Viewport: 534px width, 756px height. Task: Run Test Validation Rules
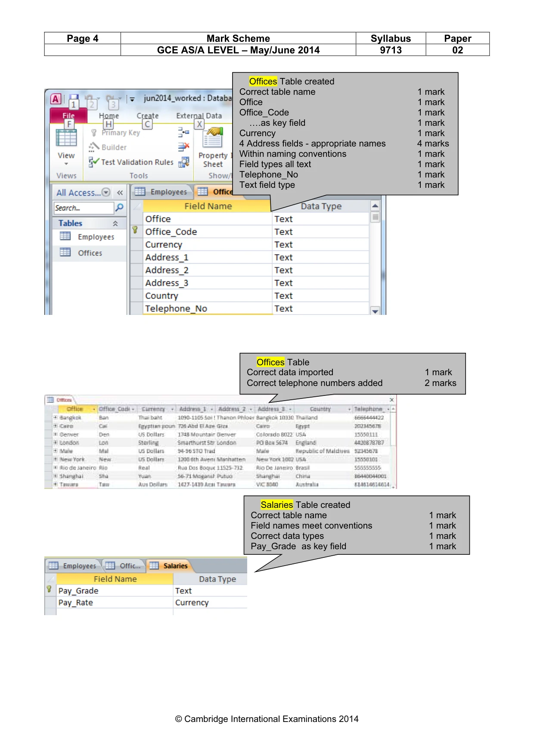click(131, 162)
